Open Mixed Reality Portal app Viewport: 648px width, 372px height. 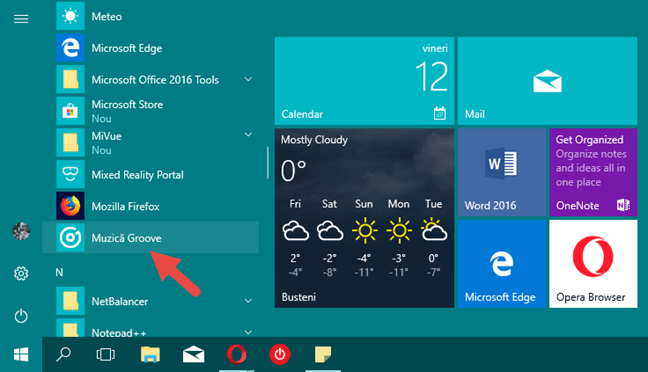[x=150, y=174]
